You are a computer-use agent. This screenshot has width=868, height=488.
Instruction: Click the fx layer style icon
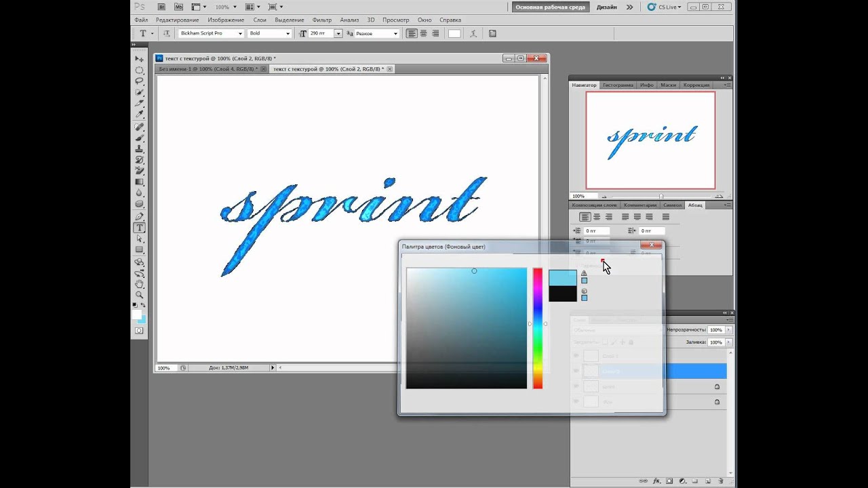[656, 481]
